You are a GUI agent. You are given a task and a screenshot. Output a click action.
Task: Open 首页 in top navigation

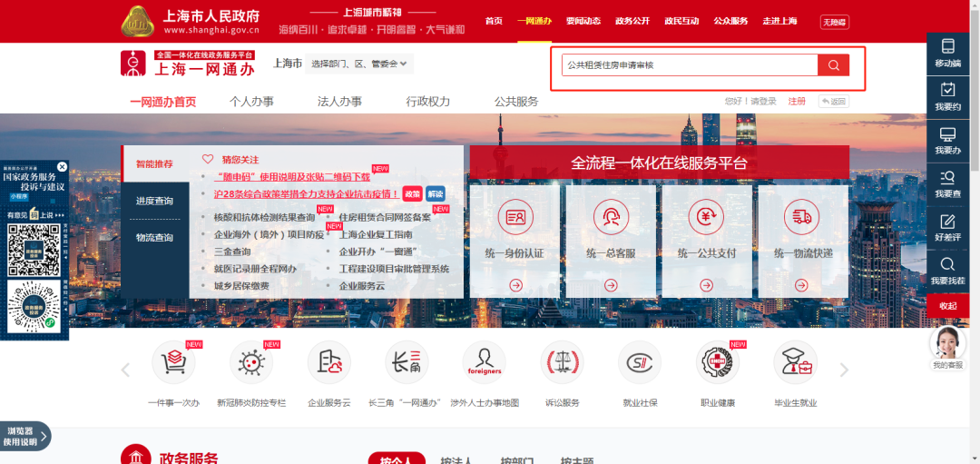point(494,21)
